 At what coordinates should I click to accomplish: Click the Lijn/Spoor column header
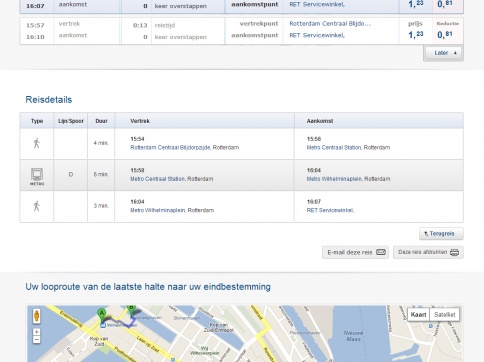[71, 121]
